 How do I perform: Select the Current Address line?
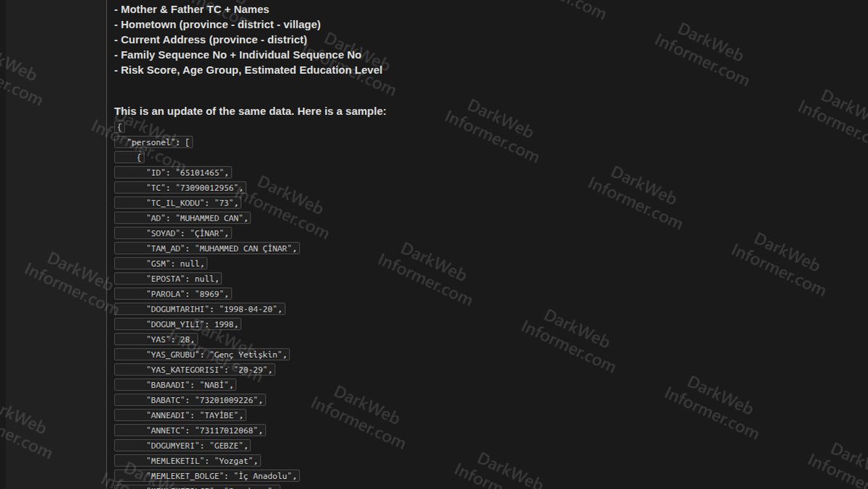(x=211, y=40)
